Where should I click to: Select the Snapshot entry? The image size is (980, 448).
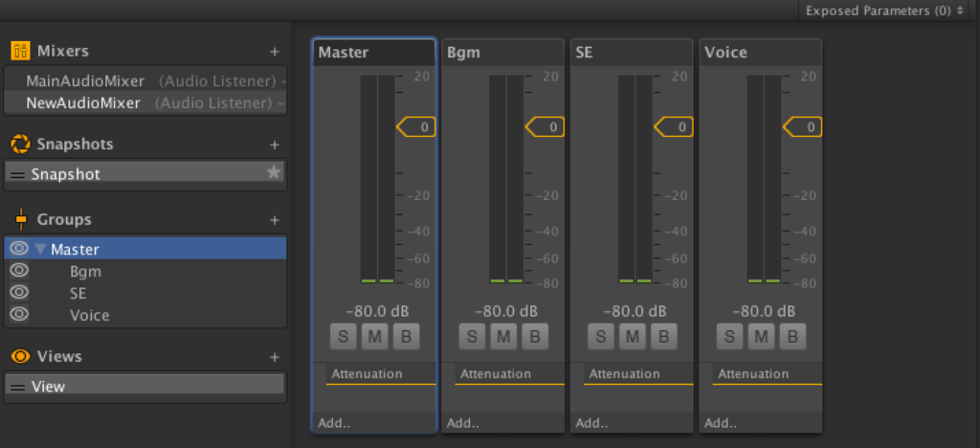tap(145, 173)
